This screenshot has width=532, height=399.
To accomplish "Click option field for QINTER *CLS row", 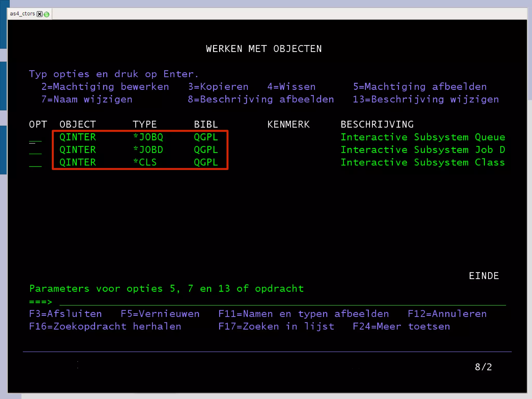I will coord(35,163).
